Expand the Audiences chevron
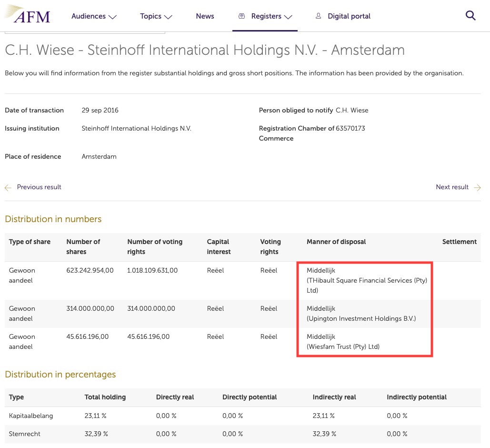490x448 pixels. click(112, 17)
